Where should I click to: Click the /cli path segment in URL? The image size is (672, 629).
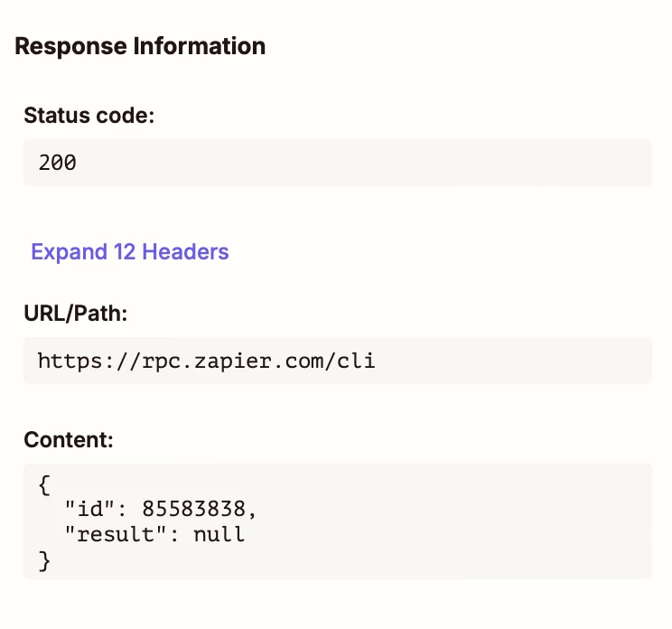tap(350, 361)
